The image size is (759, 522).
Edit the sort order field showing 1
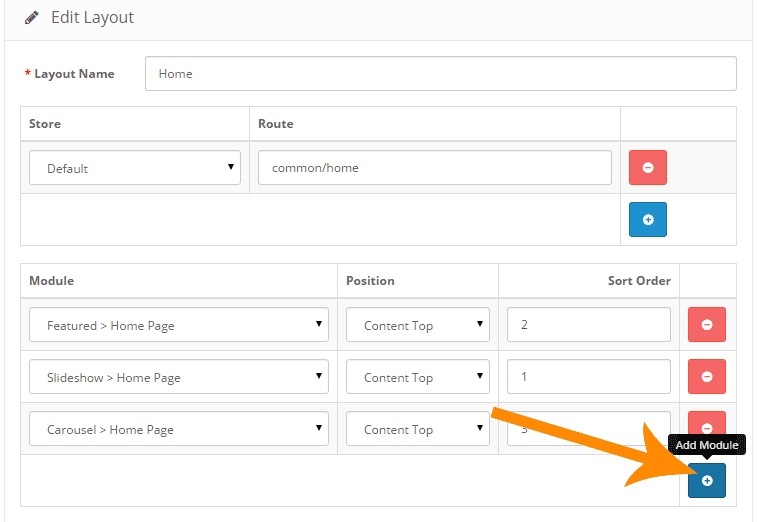(589, 376)
